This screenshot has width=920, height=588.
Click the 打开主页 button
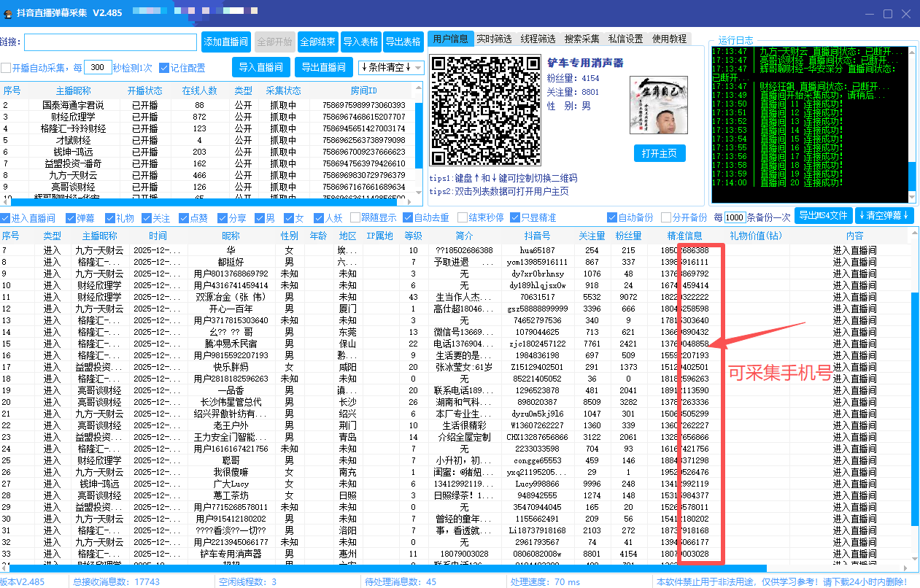(659, 153)
